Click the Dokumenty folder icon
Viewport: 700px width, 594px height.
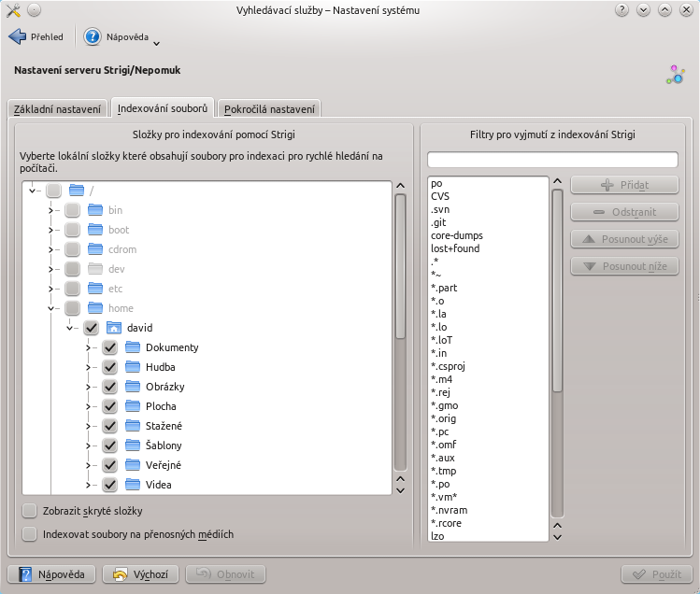[x=133, y=347]
